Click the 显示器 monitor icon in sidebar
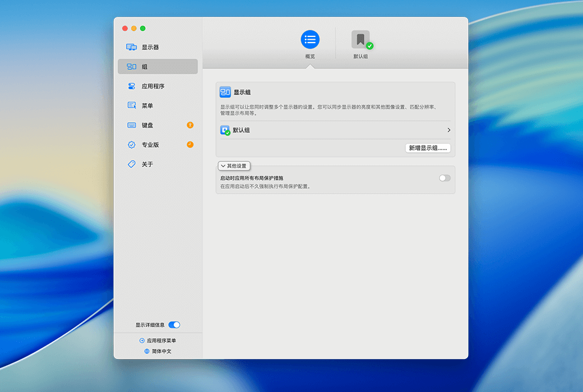 tap(131, 48)
